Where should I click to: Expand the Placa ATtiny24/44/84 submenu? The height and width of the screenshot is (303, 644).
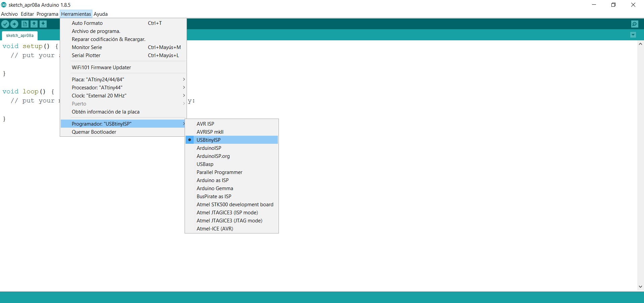point(123,79)
